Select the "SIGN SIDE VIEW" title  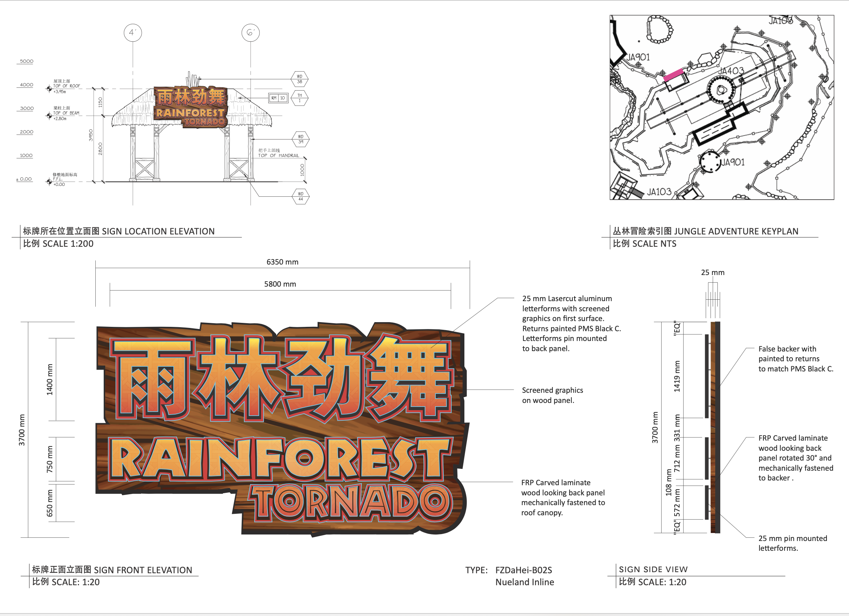click(653, 569)
